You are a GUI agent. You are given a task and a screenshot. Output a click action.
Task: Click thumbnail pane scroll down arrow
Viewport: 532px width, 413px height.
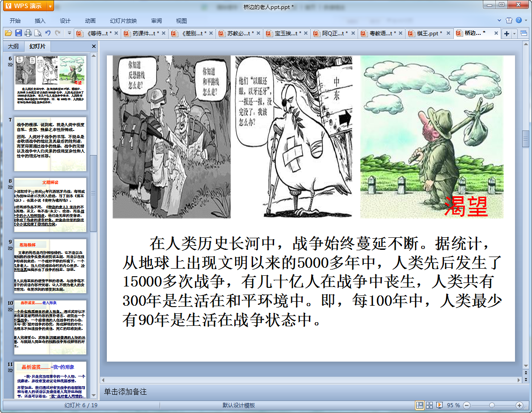tap(93, 396)
